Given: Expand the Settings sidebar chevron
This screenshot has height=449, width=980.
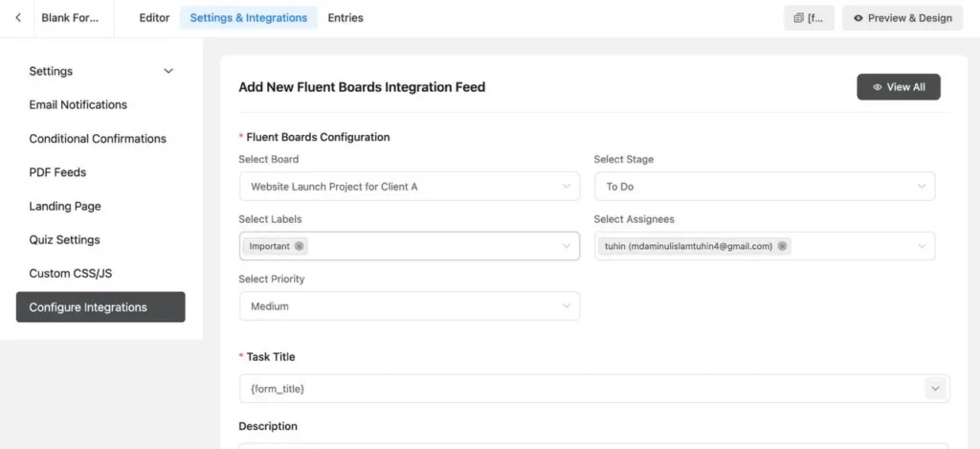Looking at the screenshot, I should point(168,71).
